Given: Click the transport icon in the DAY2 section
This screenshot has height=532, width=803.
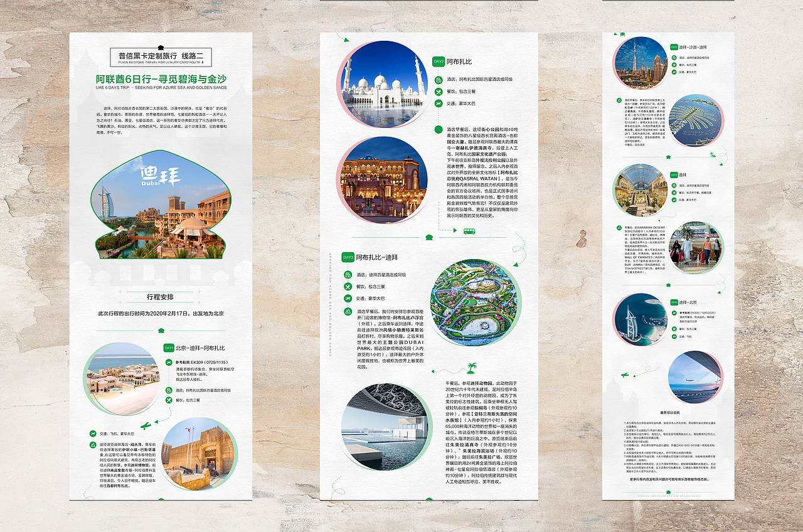Looking at the screenshot, I should click(439, 104).
